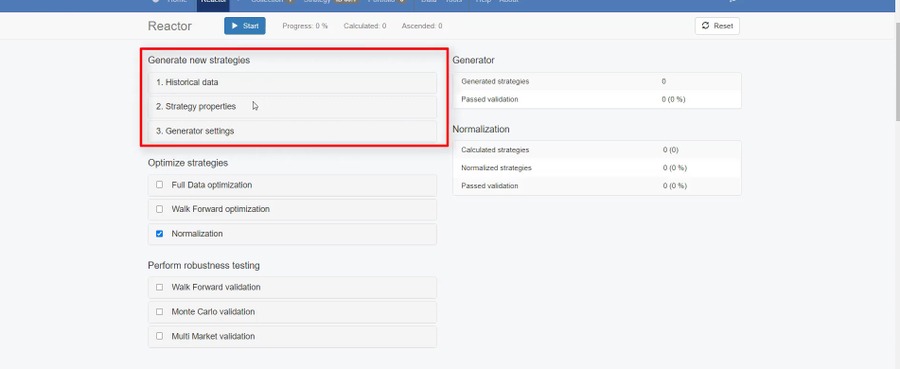Enable the Full Data optimization checkbox
900x369 pixels.
click(160, 185)
